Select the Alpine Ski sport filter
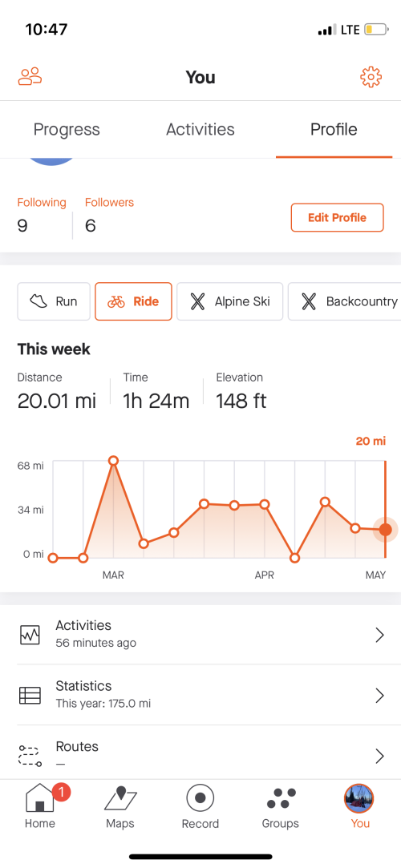The width and height of the screenshot is (401, 868). point(230,301)
